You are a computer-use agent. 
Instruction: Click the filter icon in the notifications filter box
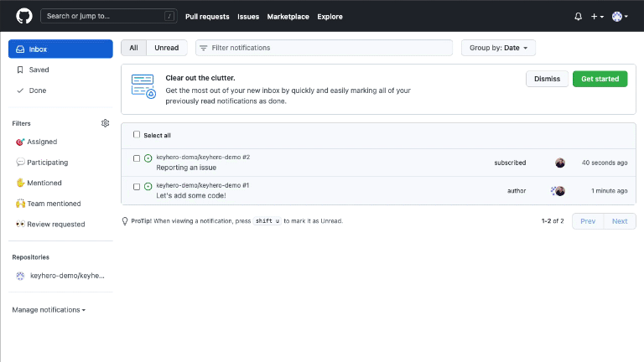[203, 48]
